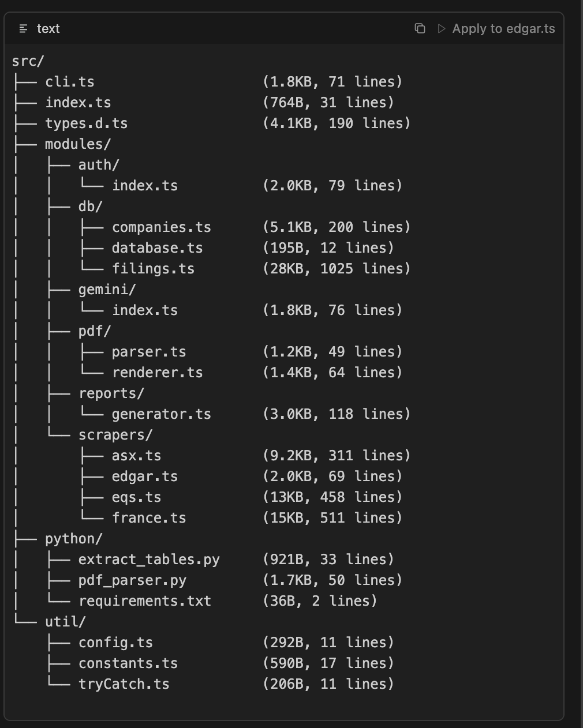583x728 pixels.
Task: Click the 'text' language label
Action: point(48,29)
